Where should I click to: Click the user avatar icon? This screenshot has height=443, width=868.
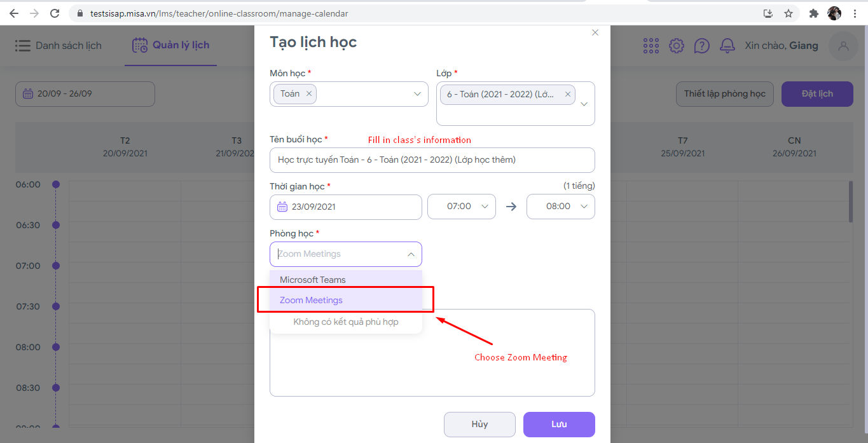coord(844,46)
